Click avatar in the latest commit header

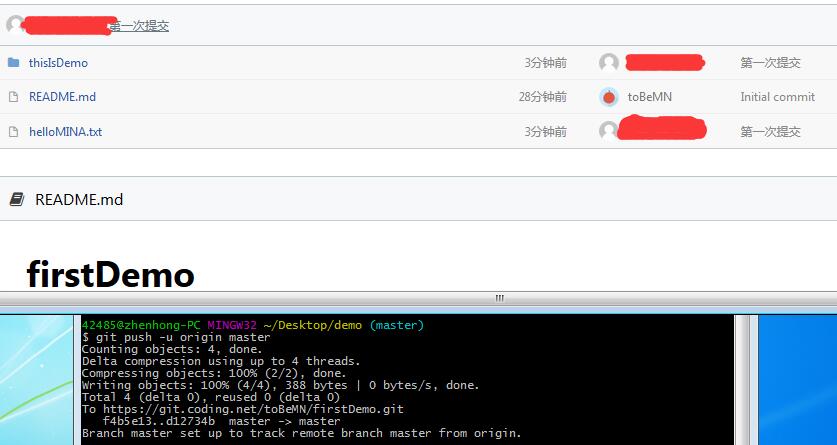15,25
